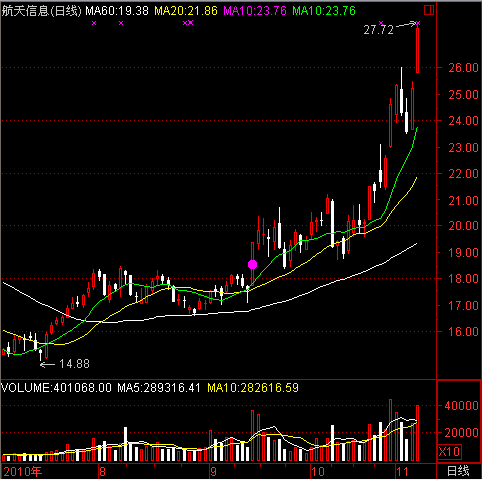Click the green MA10:23.76 label
Screen dimensions: 482x480
coord(324,11)
